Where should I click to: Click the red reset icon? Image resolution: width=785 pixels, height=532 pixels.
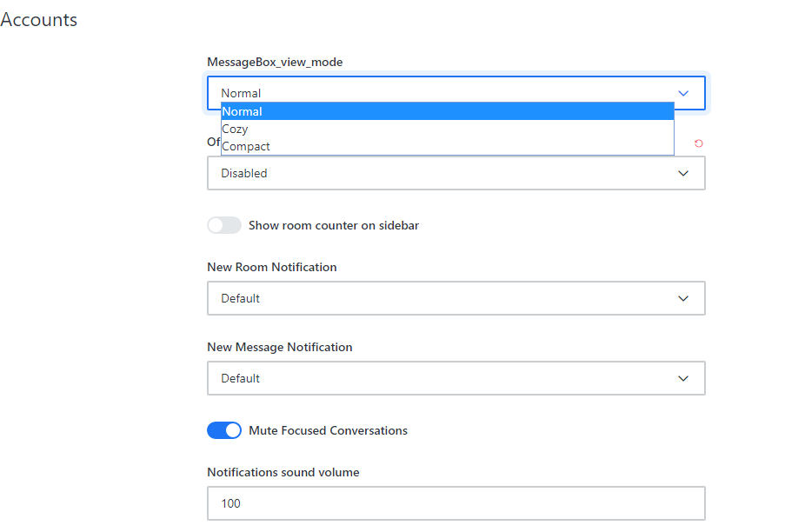[x=699, y=143]
